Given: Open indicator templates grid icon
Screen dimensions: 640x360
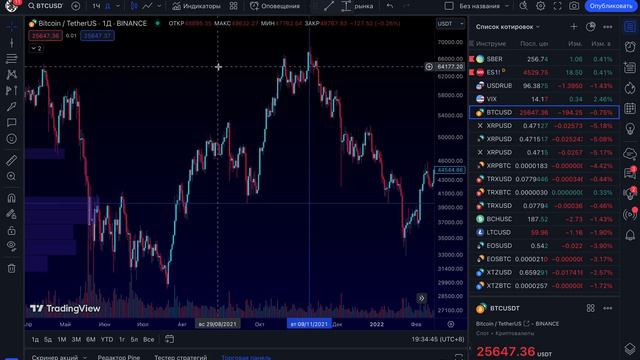Looking at the screenshot, I should tap(233, 6).
